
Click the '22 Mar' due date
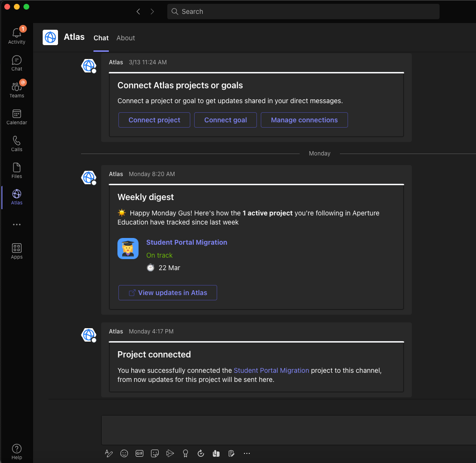[169, 268]
